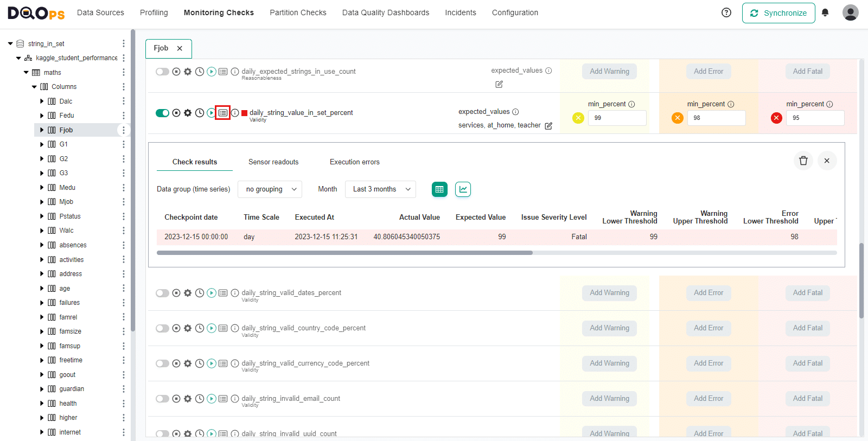Open the 'Last 3 months' month dropdown
Viewport: 868px width, 441px height.
pyautogui.click(x=380, y=189)
